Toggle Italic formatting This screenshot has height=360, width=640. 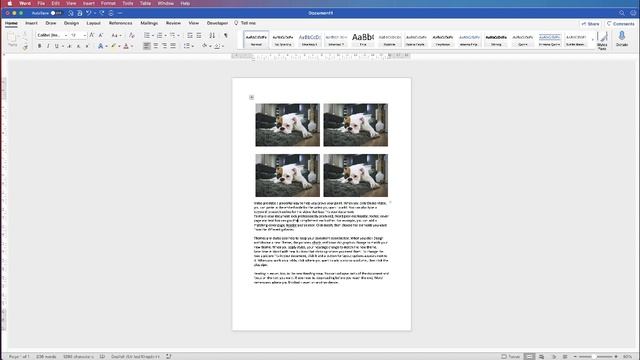pos(48,46)
